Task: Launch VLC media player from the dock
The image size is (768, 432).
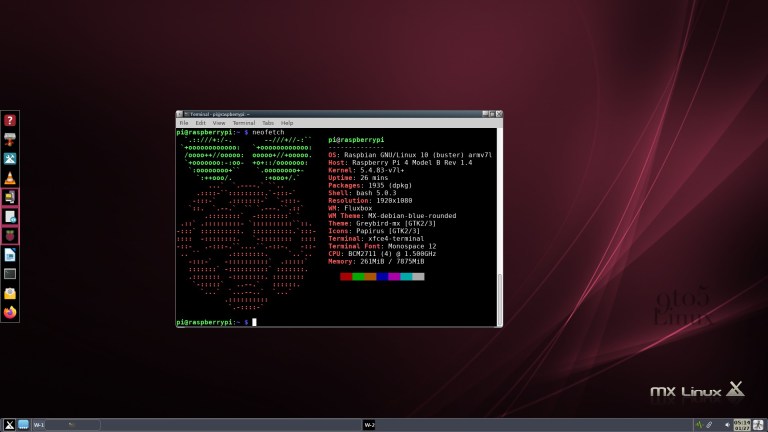Action: click(10, 177)
